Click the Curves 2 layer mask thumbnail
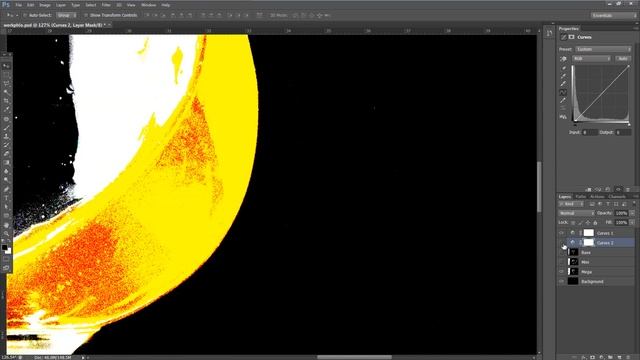The image size is (640, 360). point(589,243)
